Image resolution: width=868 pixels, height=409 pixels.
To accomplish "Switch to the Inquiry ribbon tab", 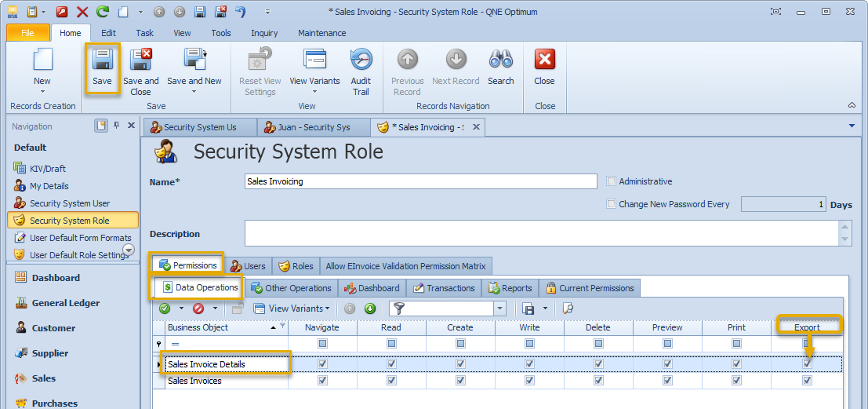I will 264,33.
